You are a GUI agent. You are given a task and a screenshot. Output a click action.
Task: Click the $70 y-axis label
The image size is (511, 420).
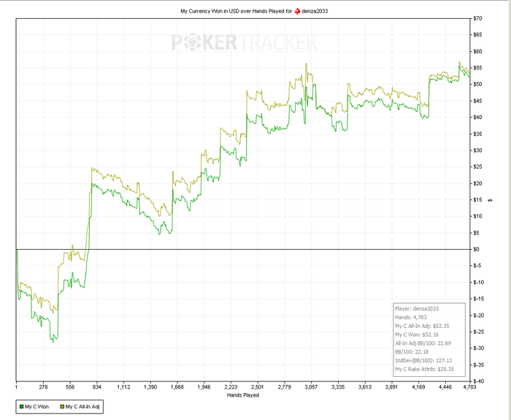[477, 18]
